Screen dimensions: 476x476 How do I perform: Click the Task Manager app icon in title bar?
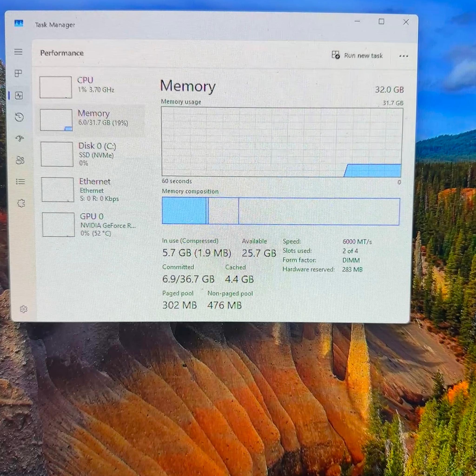[x=19, y=23]
